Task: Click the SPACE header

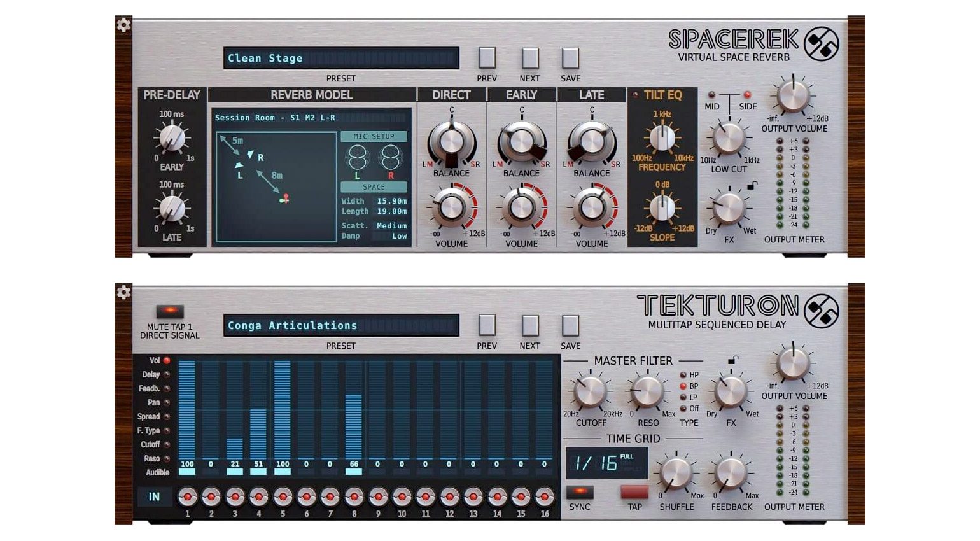Action: coord(374,187)
